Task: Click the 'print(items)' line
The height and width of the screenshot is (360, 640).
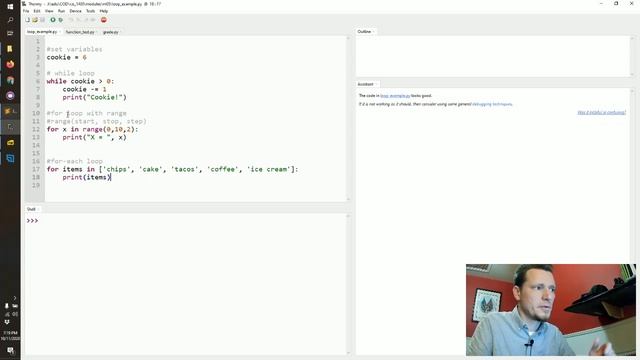Action: coord(87,177)
